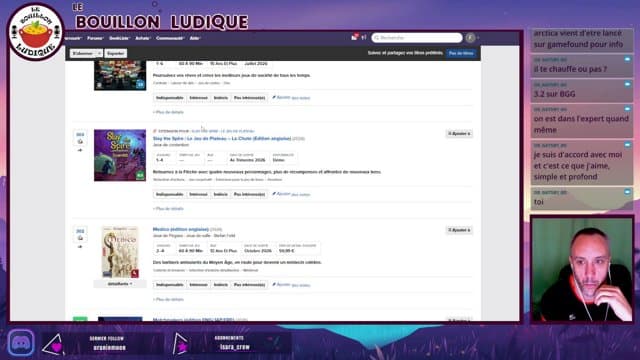Mark Slay the Spire as Intéressé

[x=198, y=194]
